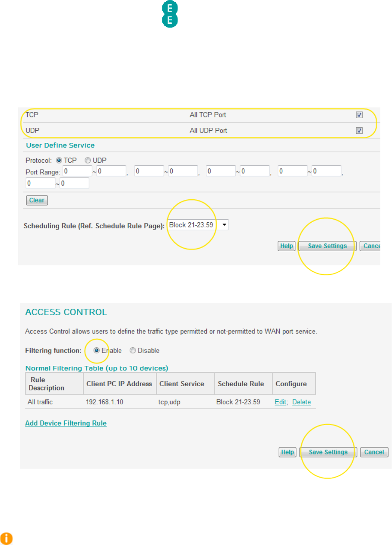Click first port range end field
Image resolution: width=392 pixels, height=545 pixels.
click(111, 171)
